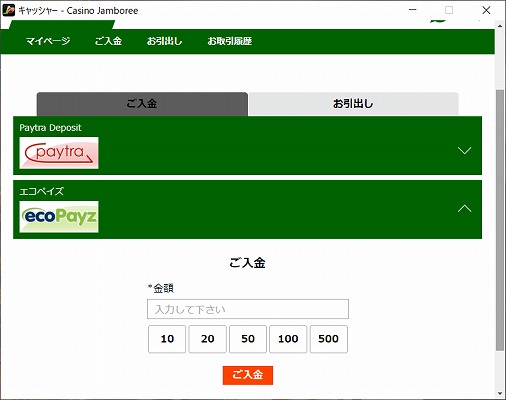The image size is (506, 400).
Task: Click the ecoPayz logo image
Action: 59,217
